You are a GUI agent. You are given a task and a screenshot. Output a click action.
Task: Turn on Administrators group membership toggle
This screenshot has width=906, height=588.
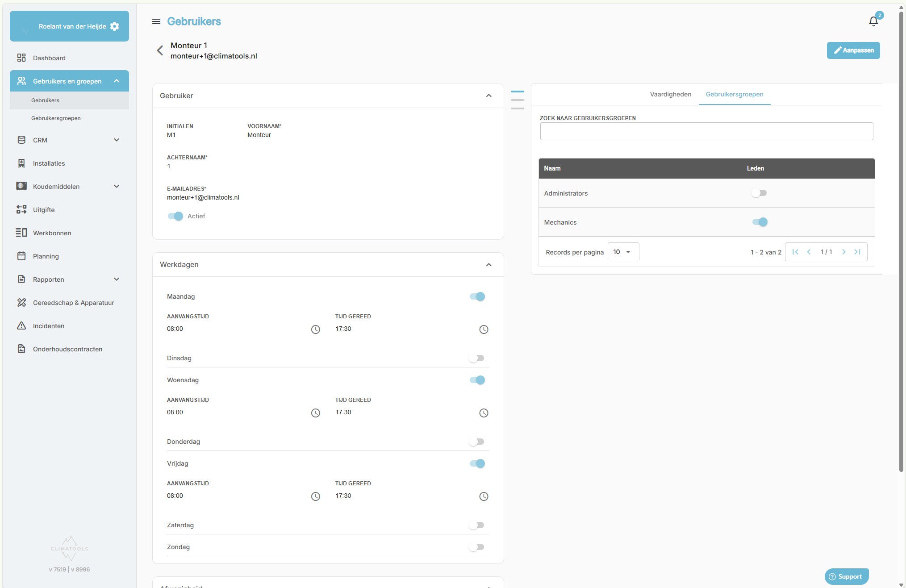pyautogui.click(x=759, y=193)
